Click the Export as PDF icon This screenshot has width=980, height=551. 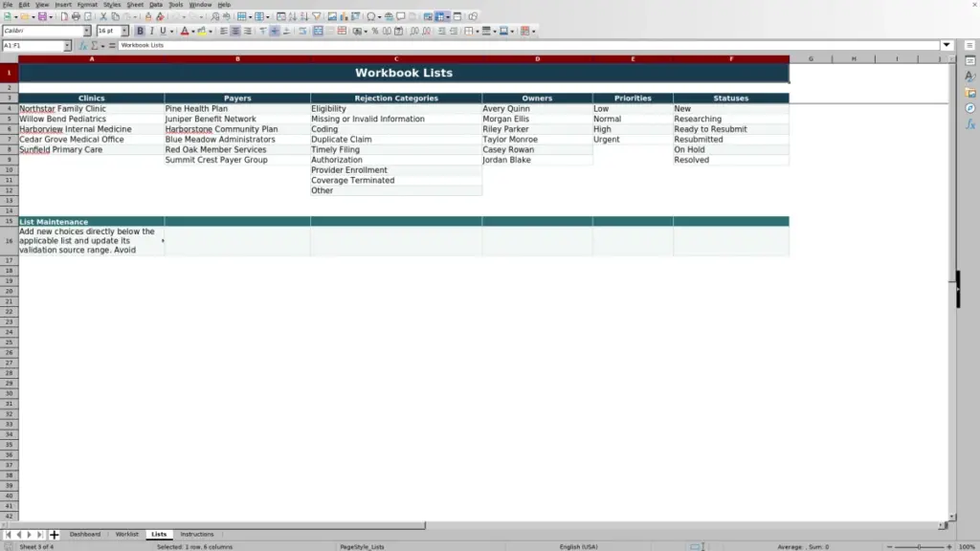pyautogui.click(x=64, y=17)
